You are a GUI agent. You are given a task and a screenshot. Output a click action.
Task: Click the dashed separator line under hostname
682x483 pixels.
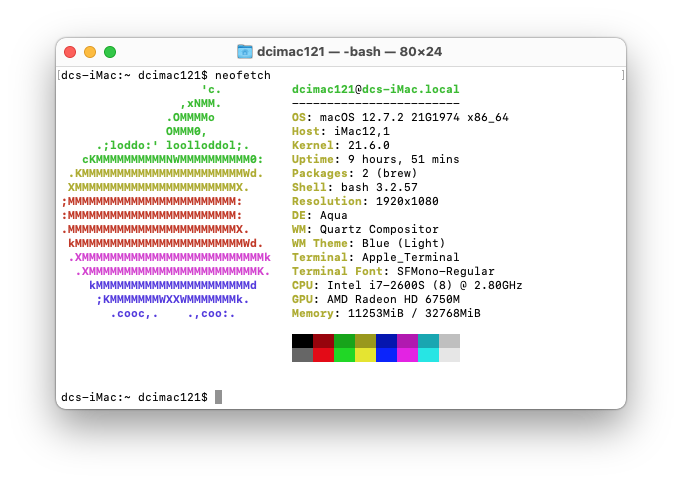[375, 104]
